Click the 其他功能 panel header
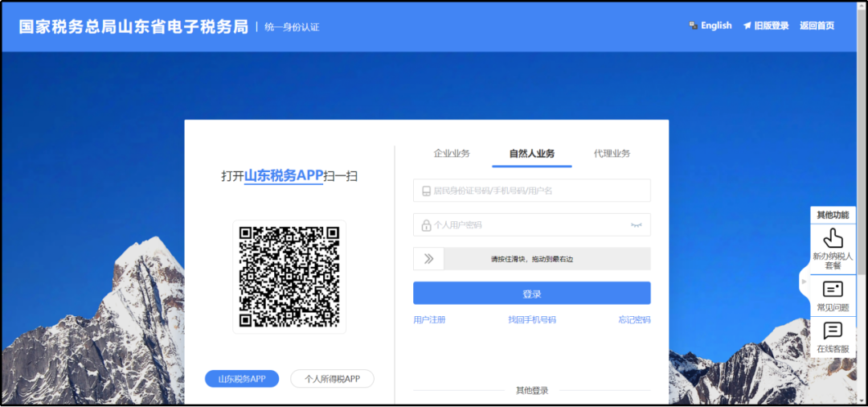868x407 pixels. point(833,215)
